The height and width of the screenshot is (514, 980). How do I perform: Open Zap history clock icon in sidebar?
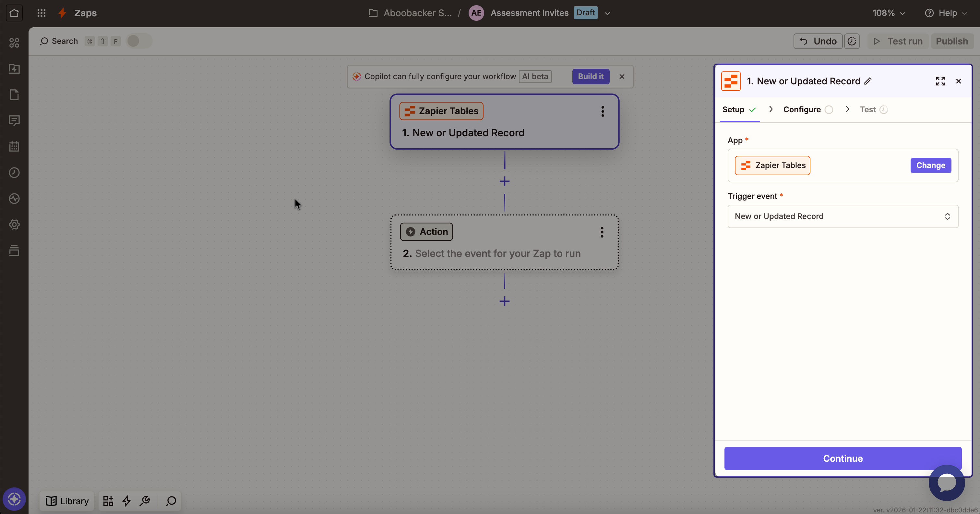click(x=14, y=173)
